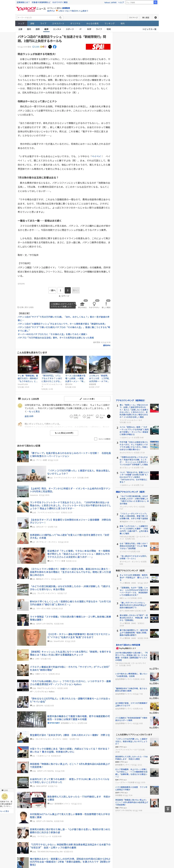Click the back-to-top arrow button
The width and height of the screenshot is (174, 868).
(x=168, y=809)
